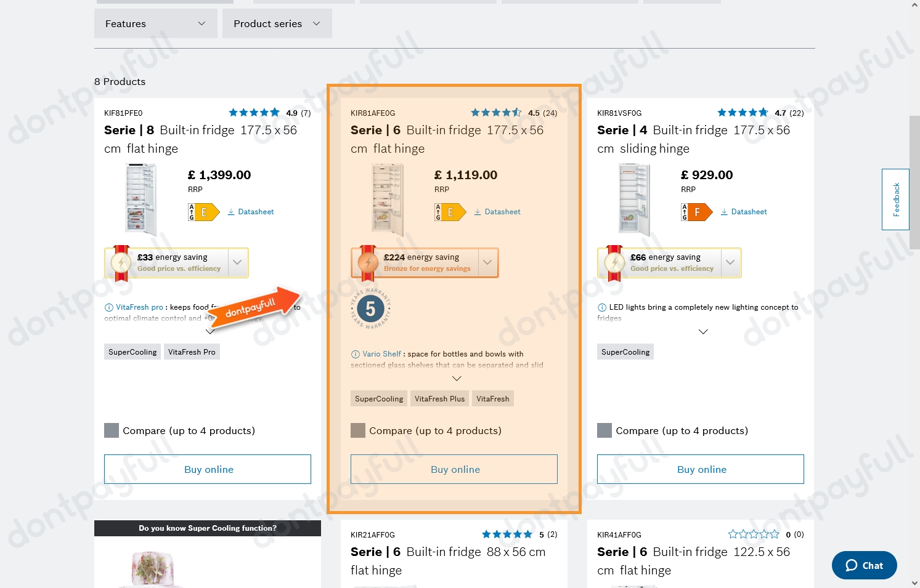Click the Serie 4 fridge product image
Screen dimensions: 920x588
click(634, 199)
